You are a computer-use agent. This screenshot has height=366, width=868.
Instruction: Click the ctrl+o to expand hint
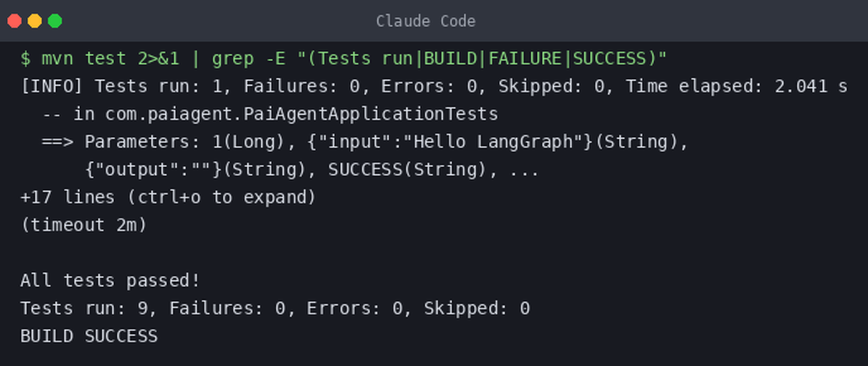click(221, 198)
